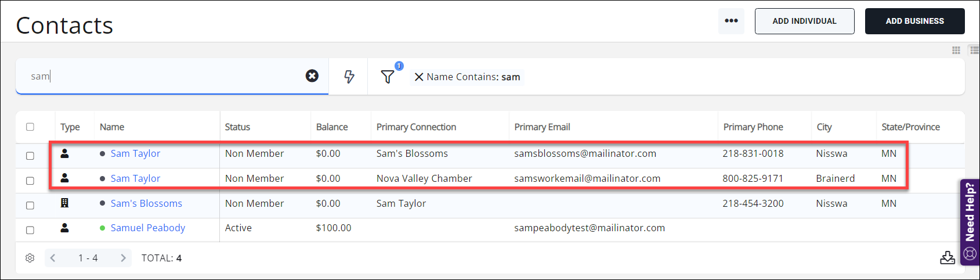Click phone number 800-825-9171

click(753, 178)
